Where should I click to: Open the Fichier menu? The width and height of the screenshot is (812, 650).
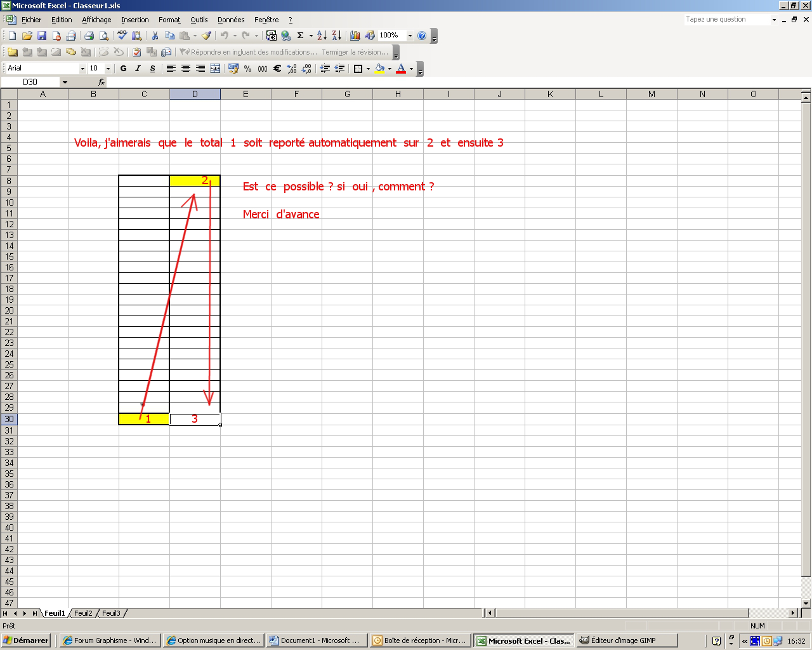pos(31,20)
